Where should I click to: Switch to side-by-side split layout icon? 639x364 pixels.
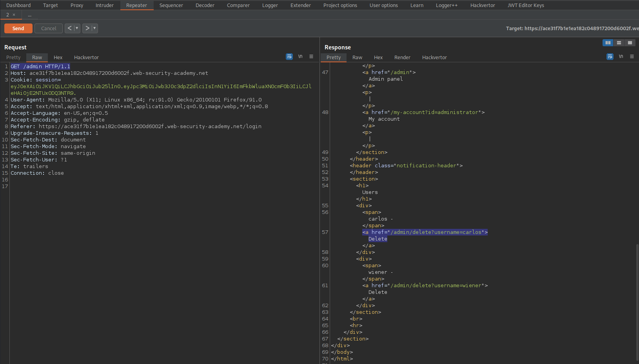[x=608, y=43]
